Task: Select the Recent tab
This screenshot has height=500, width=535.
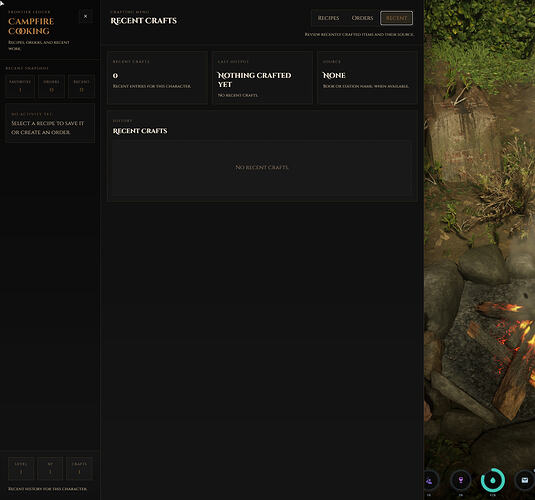Action: 396,18
